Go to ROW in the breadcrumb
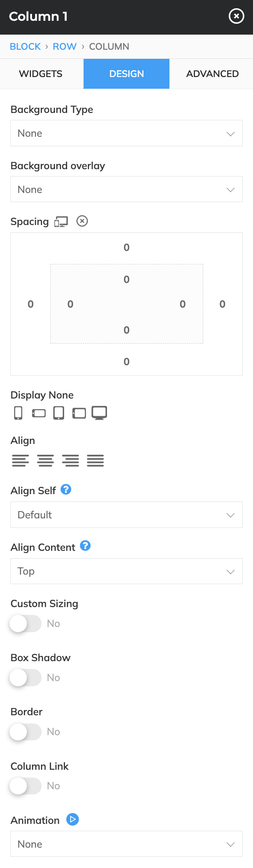The image size is (253, 868). [65, 47]
